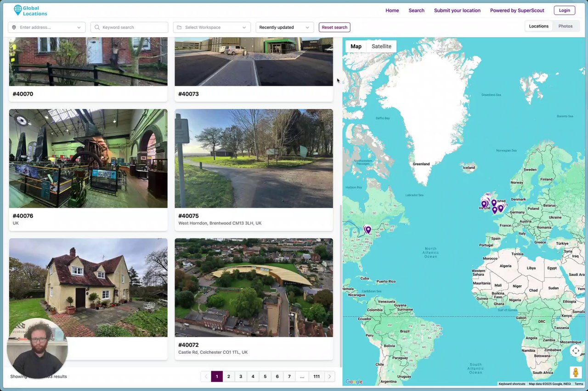588x391 pixels.
Task: Click the location pin icon in address field
Action: pyautogui.click(x=14, y=28)
